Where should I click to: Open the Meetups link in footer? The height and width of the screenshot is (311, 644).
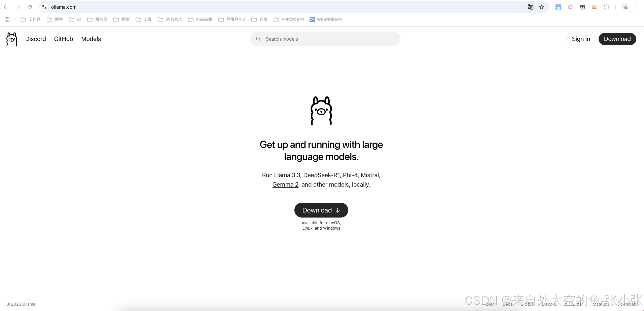[601, 304]
